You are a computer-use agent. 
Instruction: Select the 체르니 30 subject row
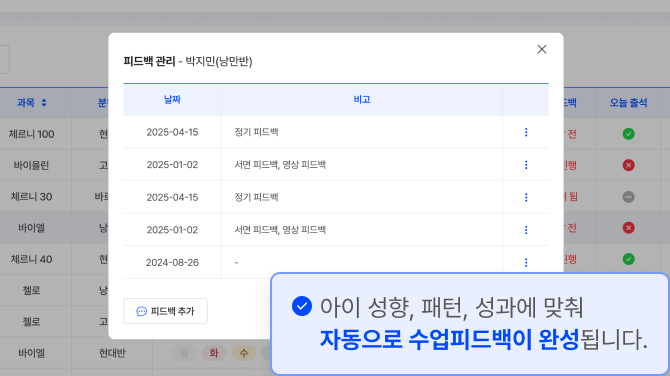point(32,197)
